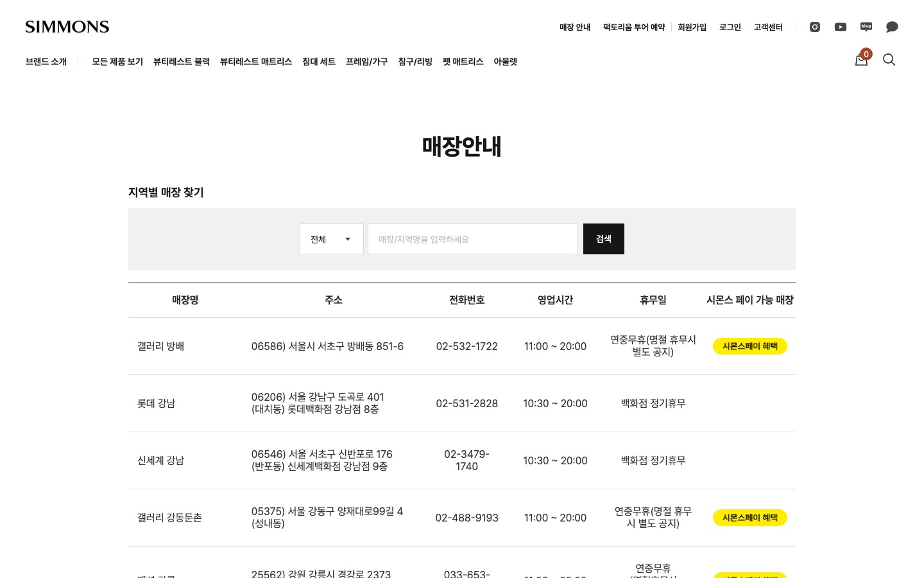Viewport: 924px width, 578px height.
Task: Click 연중무휴 closure note for 갤러리 강동둔촌
Action: point(653,518)
